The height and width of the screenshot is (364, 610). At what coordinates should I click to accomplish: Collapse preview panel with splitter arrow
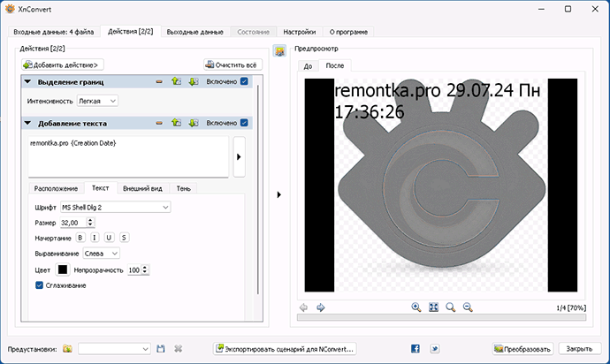(279, 194)
